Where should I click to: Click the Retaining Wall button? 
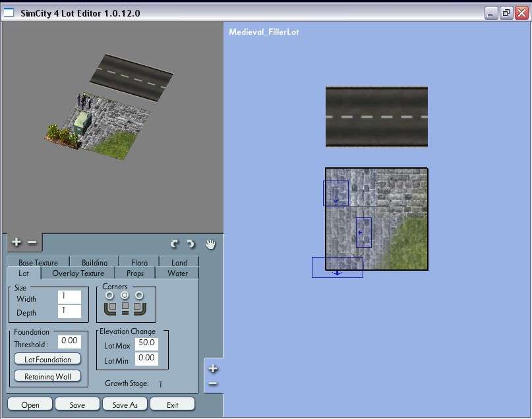(47, 376)
